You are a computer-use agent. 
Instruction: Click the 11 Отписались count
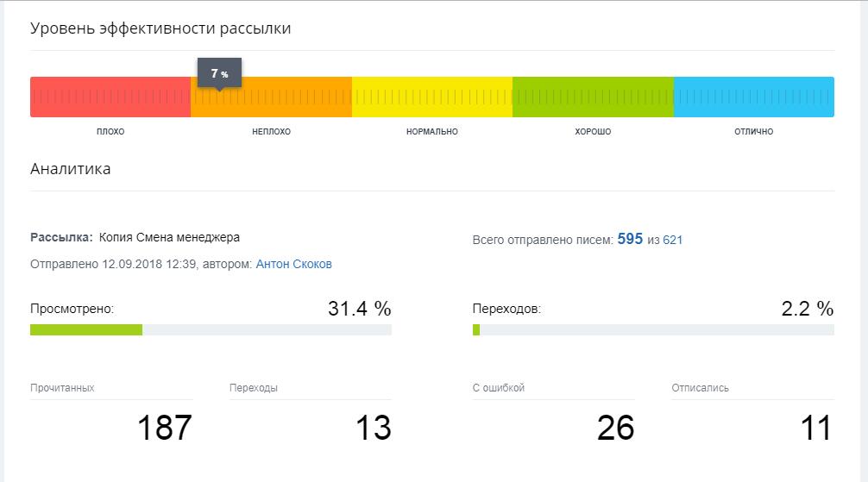pos(814,428)
